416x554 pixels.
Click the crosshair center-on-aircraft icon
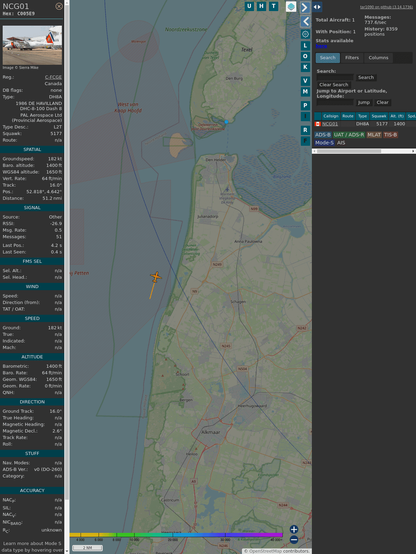point(305,34)
